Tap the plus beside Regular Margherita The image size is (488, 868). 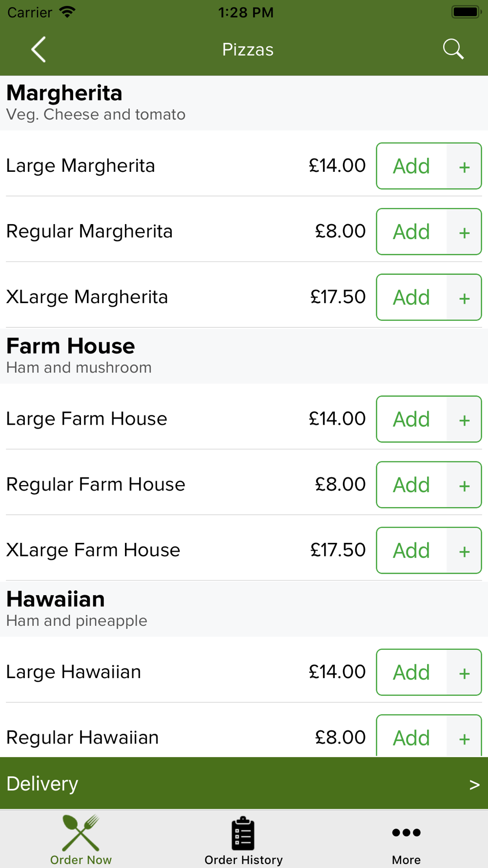(x=464, y=231)
